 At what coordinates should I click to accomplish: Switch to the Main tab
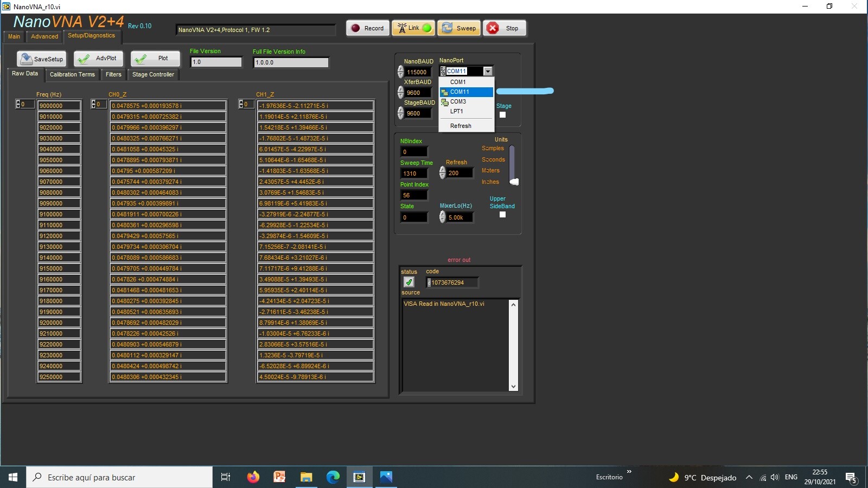coord(14,36)
